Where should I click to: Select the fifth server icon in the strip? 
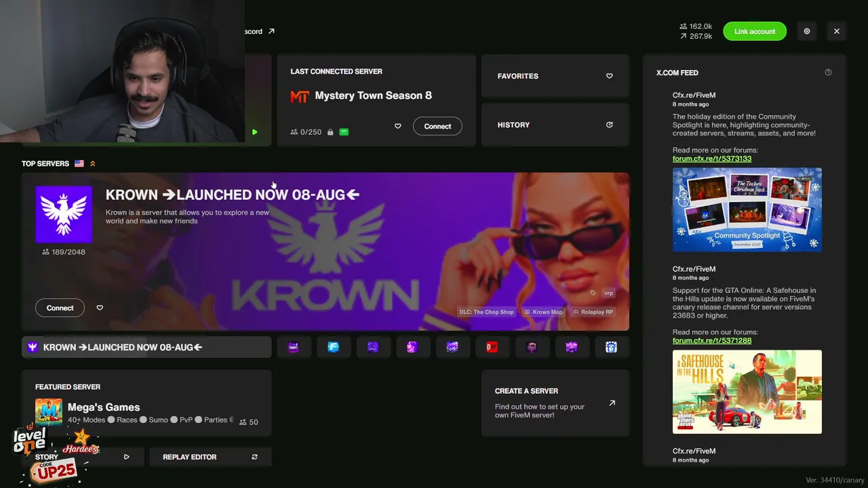(452, 347)
